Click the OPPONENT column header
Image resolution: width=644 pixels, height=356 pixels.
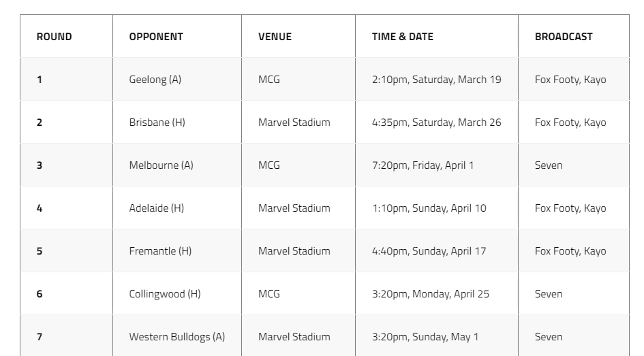[x=156, y=37]
